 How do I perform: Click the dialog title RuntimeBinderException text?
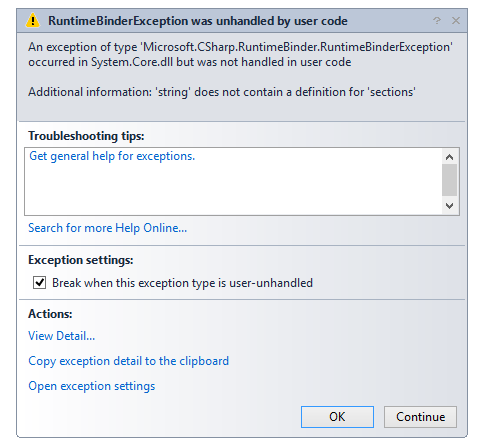[x=198, y=21]
